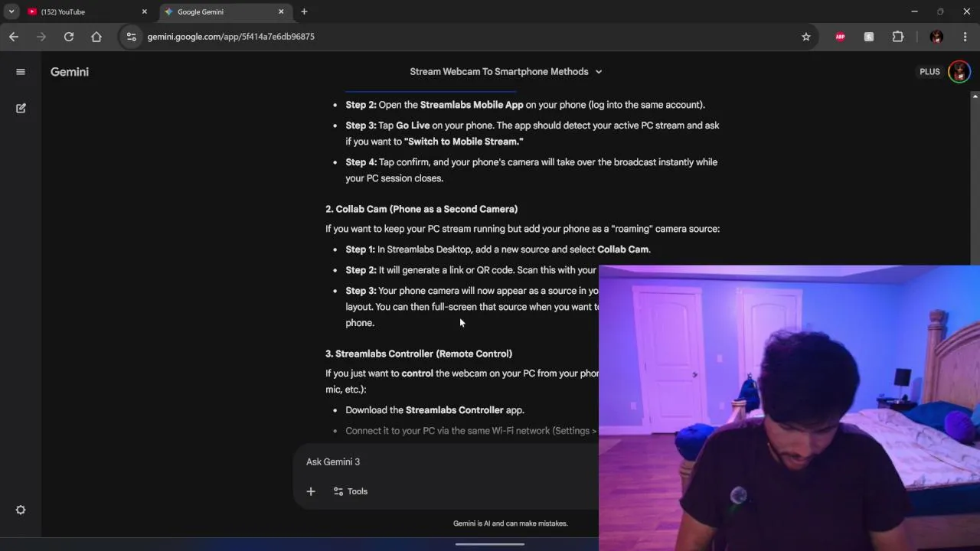This screenshot has height=551, width=980.
Task: Go forward in browser history
Action: click(41, 37)
